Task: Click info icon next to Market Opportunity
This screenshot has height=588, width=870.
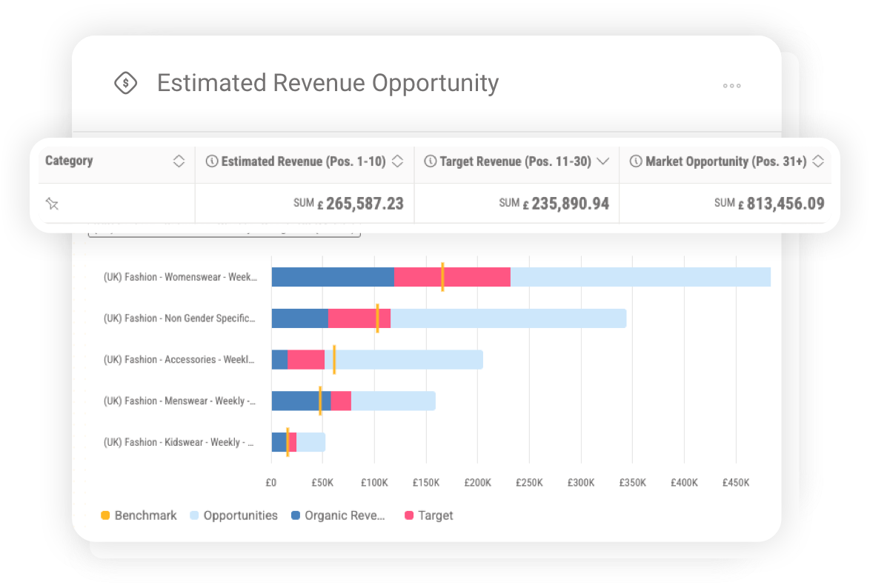Action: [x=636, y=161]
